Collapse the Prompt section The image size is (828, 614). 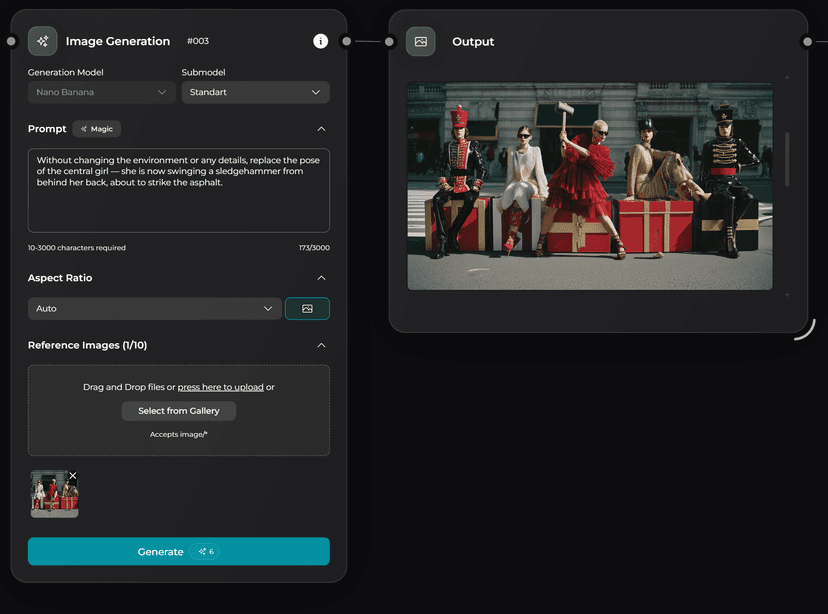320,129
